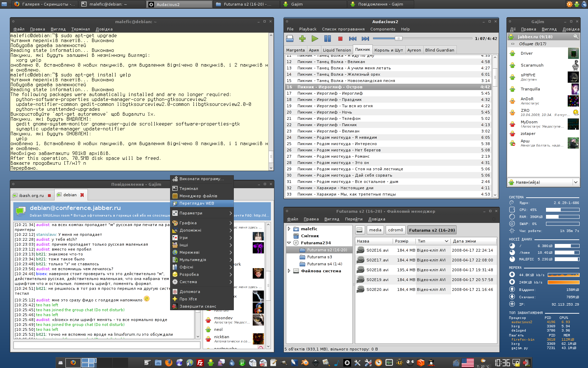Click the US flag keyboard layout indicator
The width and height of the screenshot is (588, 368).
(468, 363)
